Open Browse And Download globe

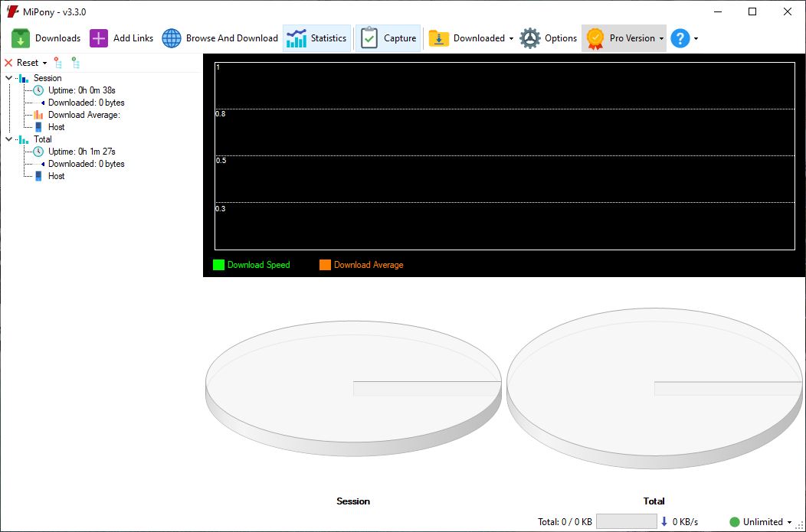point(172,38)
